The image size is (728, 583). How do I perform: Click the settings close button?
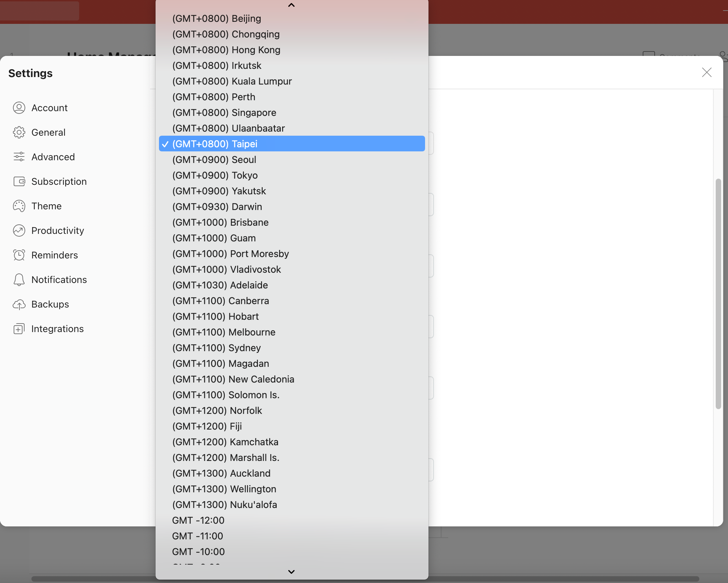tap(707, 71)
